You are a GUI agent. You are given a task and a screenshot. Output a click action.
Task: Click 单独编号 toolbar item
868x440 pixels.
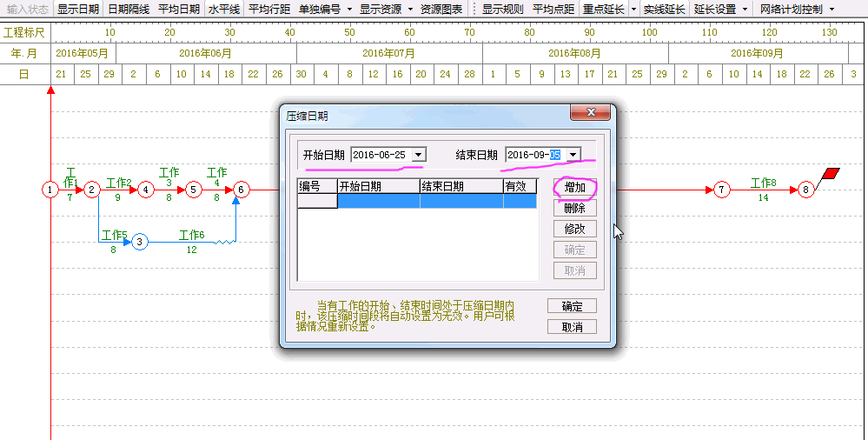320,9
